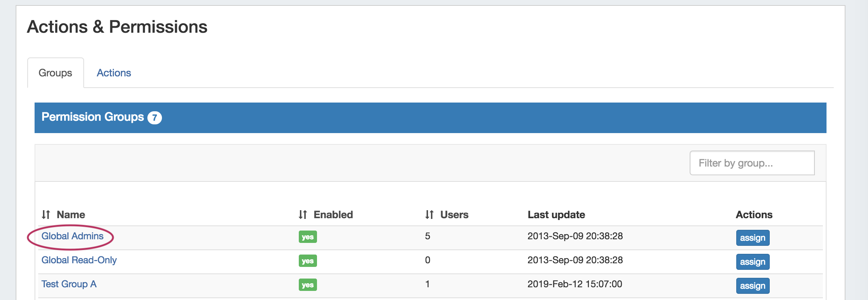The width and height of the screenshot is (868, 300).
Task: Click the Actions column header in table
Action: (x=754, y=215)
